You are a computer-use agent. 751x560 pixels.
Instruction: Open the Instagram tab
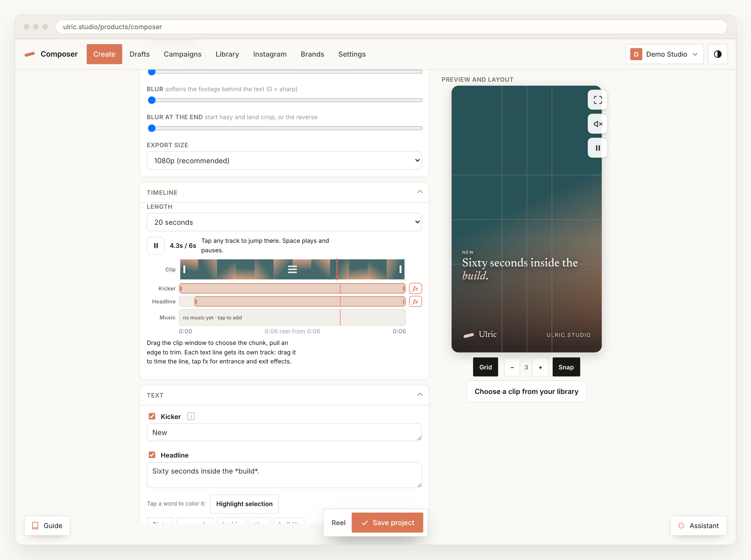(x=270, y=54)
